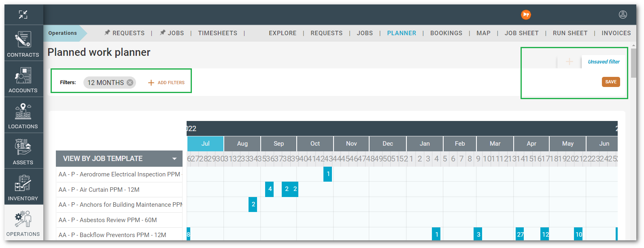Open the user profile icon
This screenshot has width=644, height=248.
click(x=623, y=15)
